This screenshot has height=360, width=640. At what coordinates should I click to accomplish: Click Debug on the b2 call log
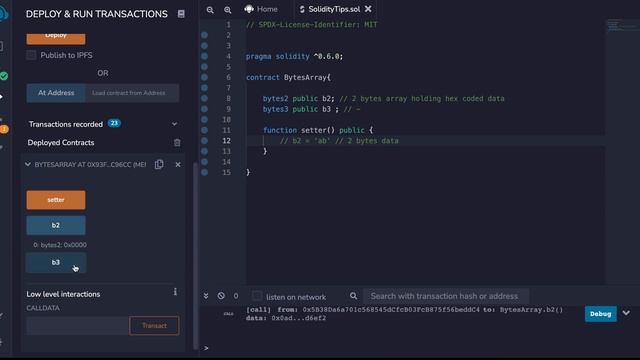(x=600, y=314)
